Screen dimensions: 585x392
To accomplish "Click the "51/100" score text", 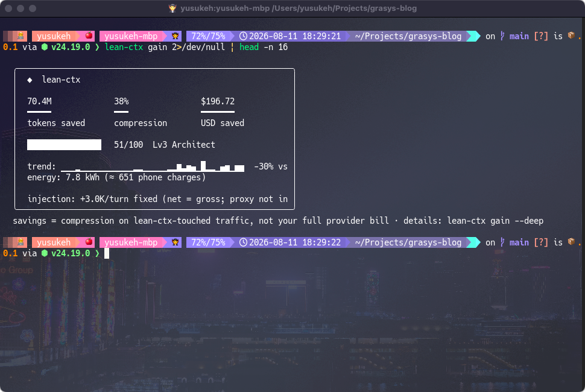I will 128,145.
